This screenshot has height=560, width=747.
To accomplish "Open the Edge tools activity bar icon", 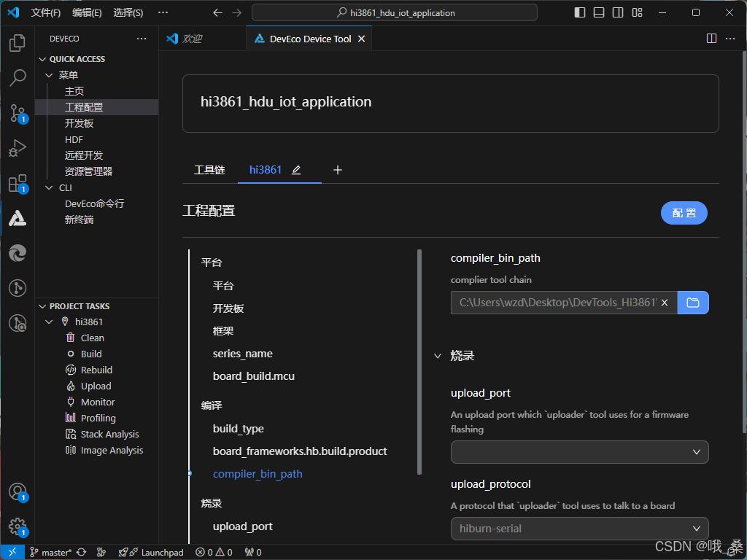I will [18, 253].
